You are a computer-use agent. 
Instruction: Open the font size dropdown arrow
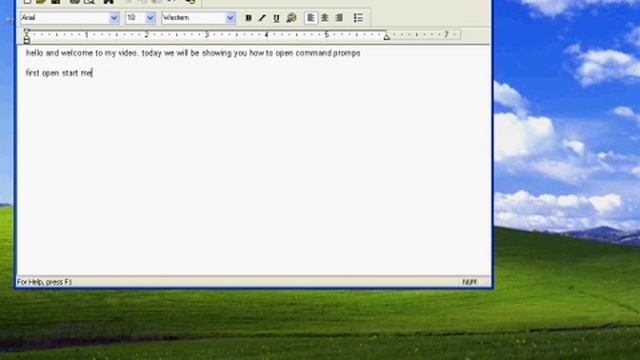150,18
